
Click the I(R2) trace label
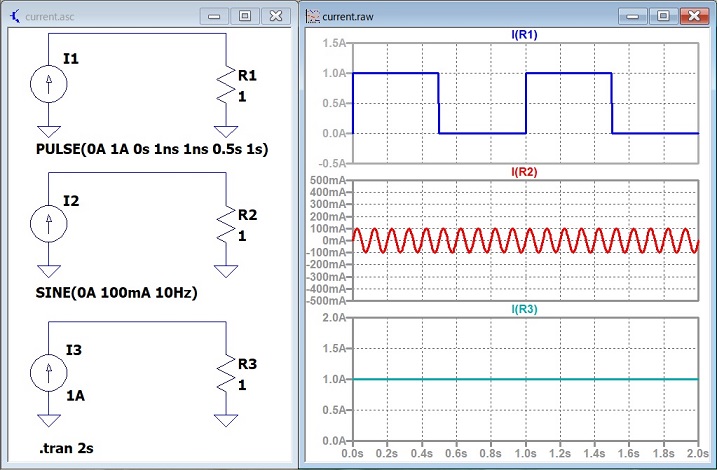(x=524, y=172)
